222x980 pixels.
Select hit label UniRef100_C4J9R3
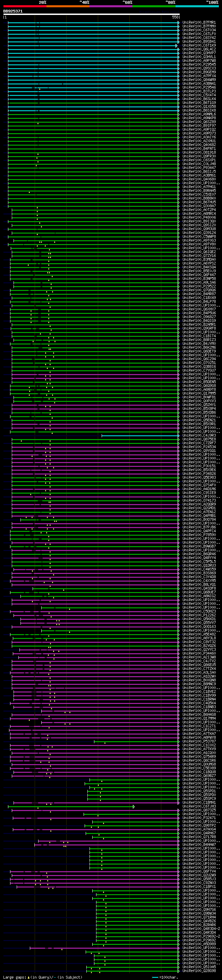click(199, 436)
